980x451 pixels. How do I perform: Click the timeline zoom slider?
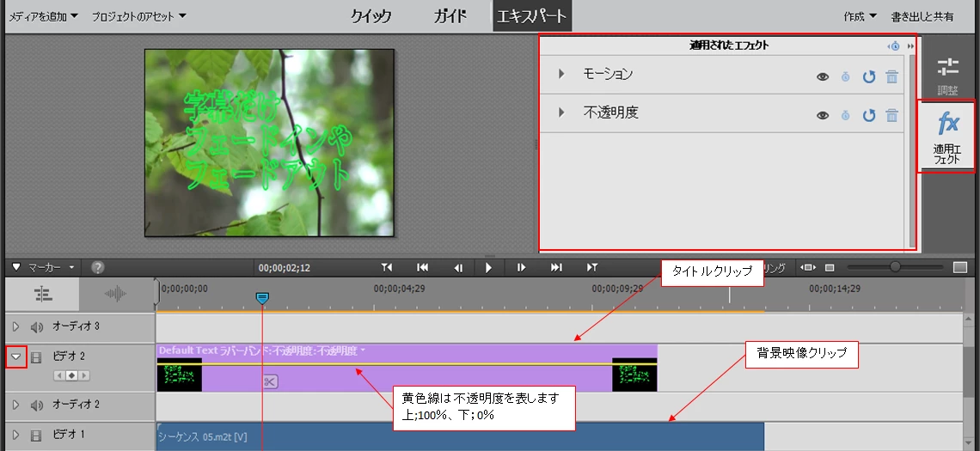click(895, 267)
